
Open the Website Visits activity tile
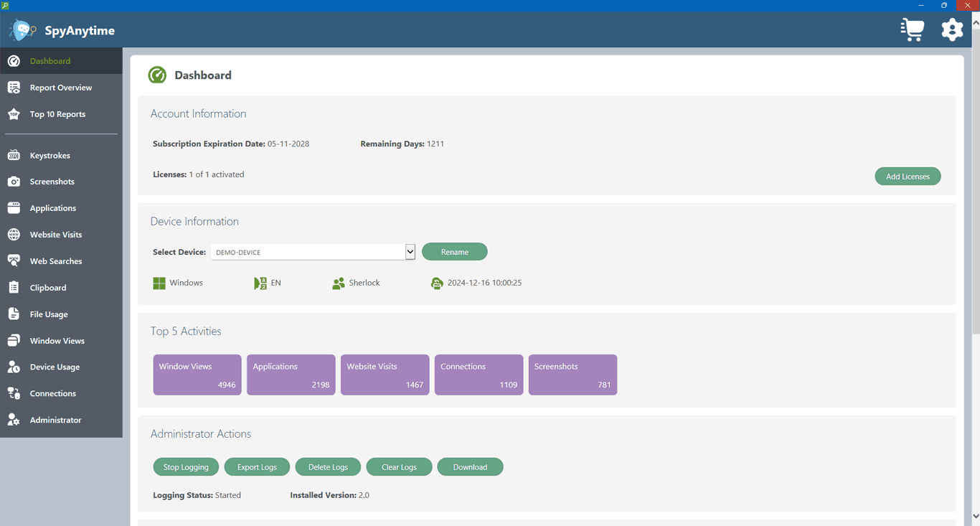(385, 375)
